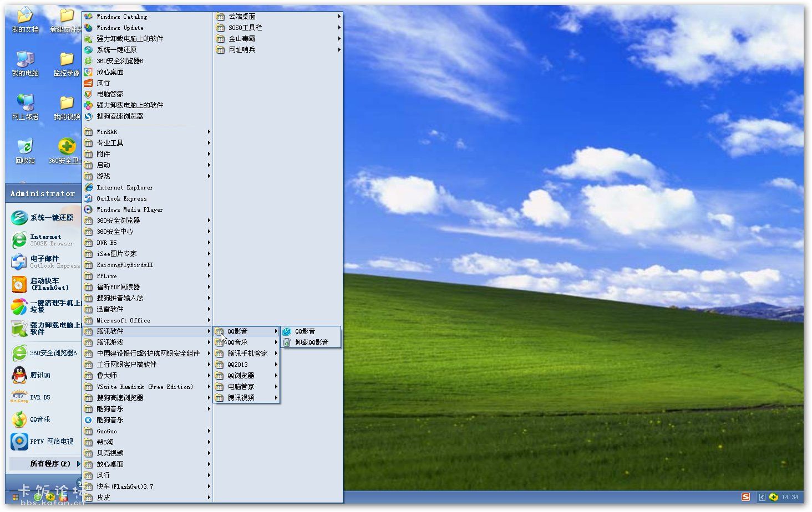The height and width of the screenshot is (512, 812).
Task: Expand QQ音乐 folder in 腾讯软件 submenu
Action: pos(246,342)
